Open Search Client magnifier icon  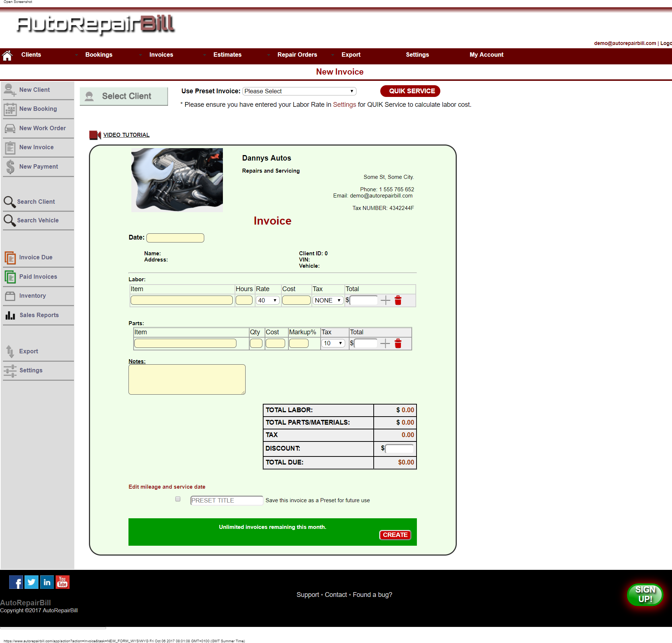coord(10,202)
